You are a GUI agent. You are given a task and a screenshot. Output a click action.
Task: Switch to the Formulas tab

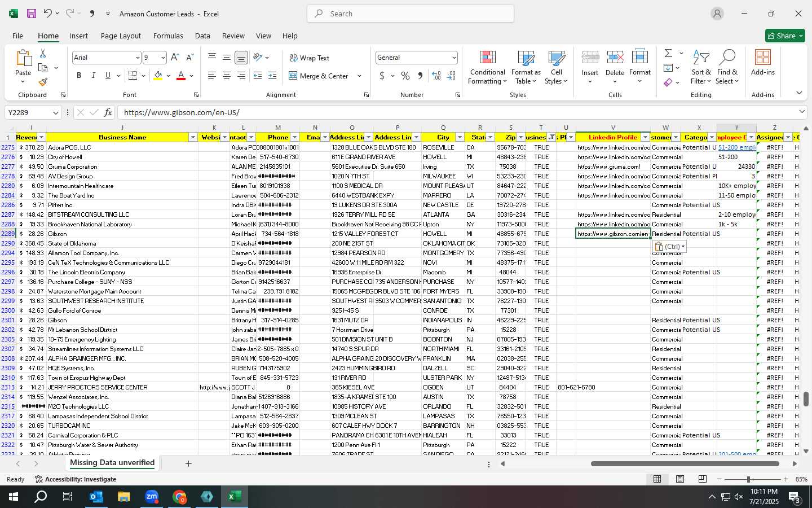(168, 36)
